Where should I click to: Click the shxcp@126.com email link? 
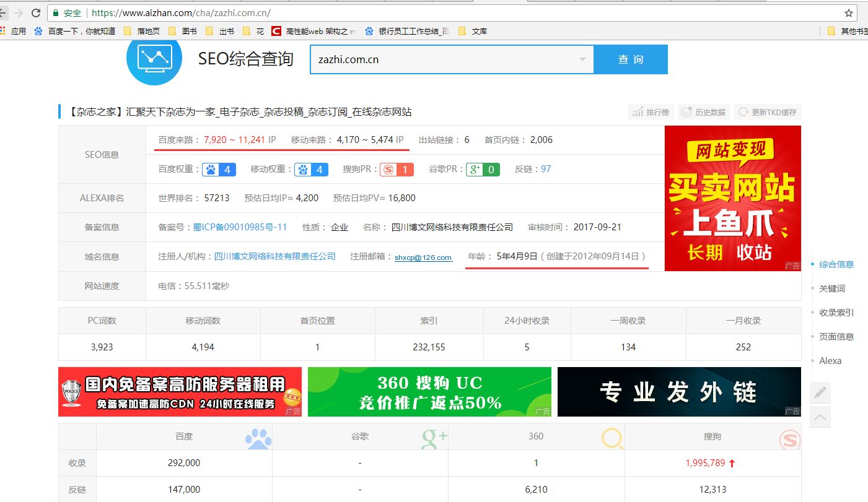point(423,257)
